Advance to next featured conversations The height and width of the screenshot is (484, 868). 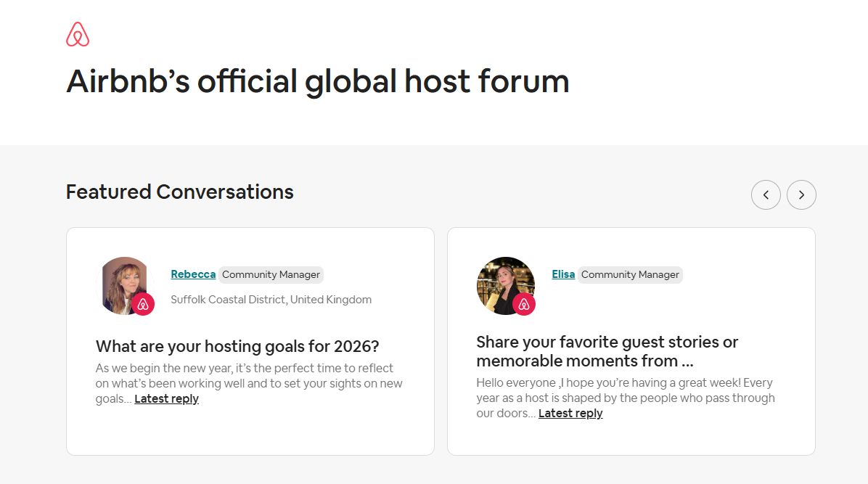point(801,195)
